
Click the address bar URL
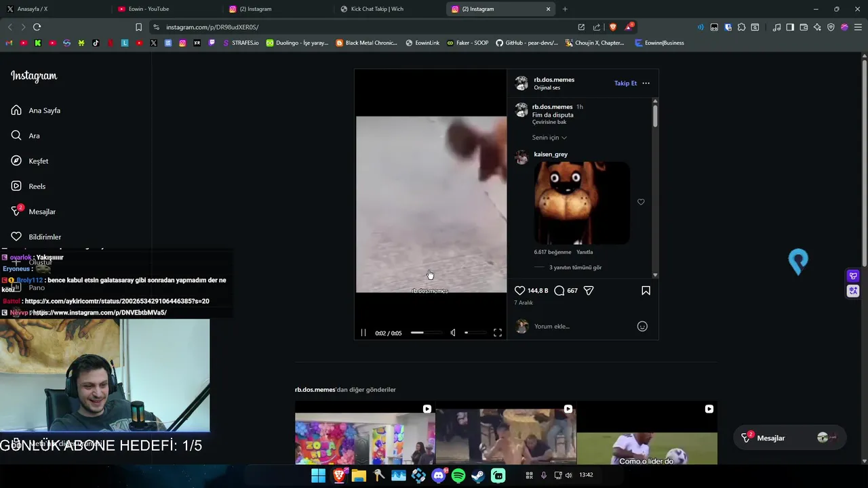(x=212, y=27)
